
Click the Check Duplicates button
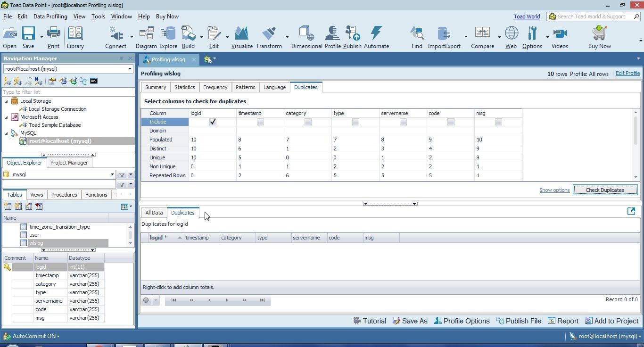[605, 190]
